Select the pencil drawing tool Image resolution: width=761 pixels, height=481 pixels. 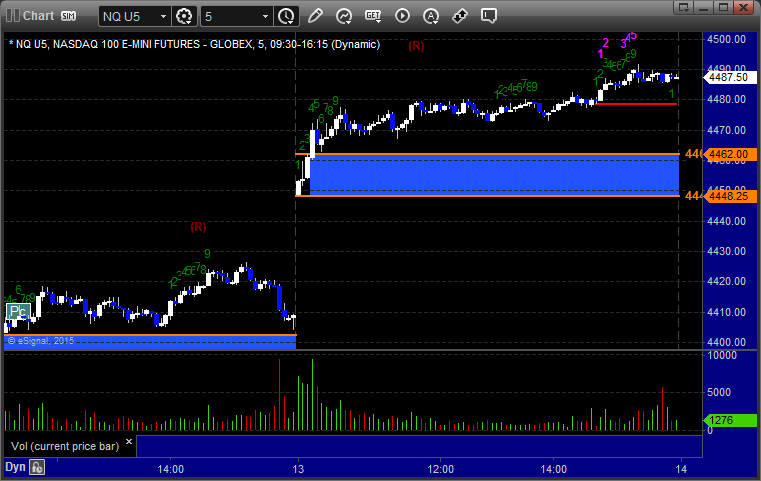[x=315, y=16]
